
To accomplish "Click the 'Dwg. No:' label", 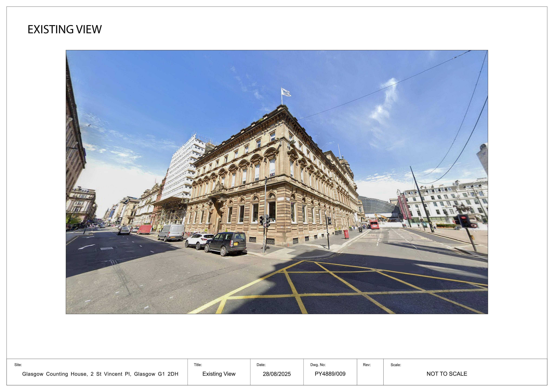I will (318, 365).
